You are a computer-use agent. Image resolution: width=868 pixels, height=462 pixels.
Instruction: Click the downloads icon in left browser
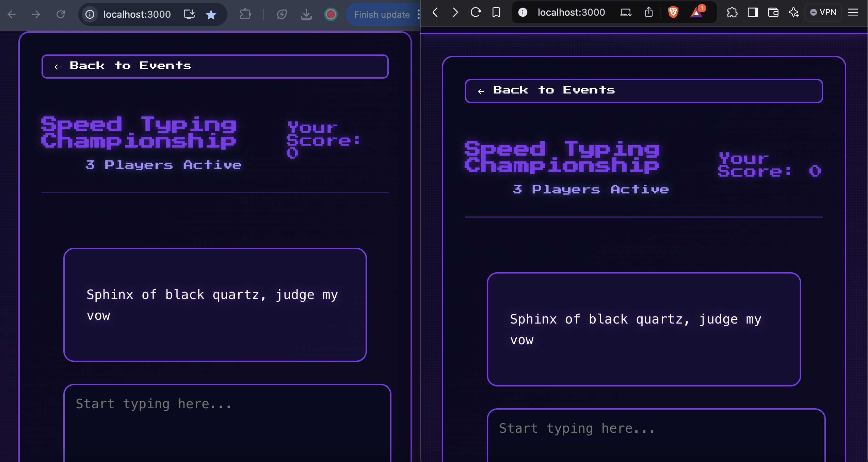point(306,14)
